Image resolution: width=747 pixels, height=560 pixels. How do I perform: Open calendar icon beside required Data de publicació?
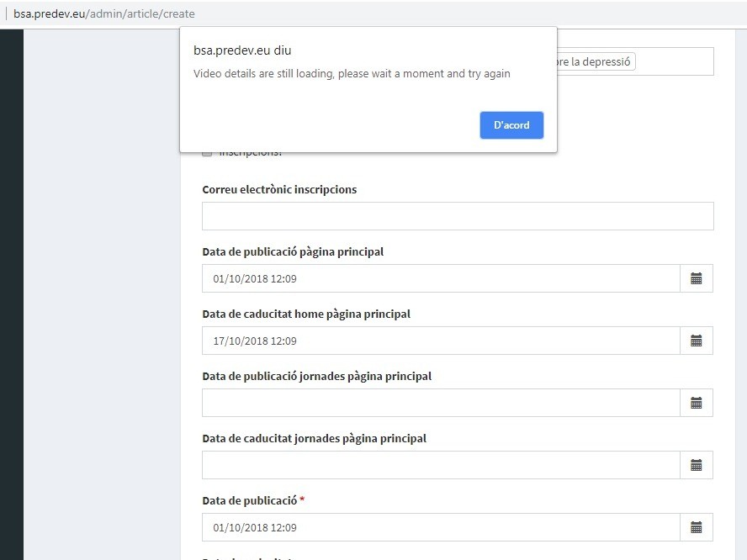click(696, 527)
